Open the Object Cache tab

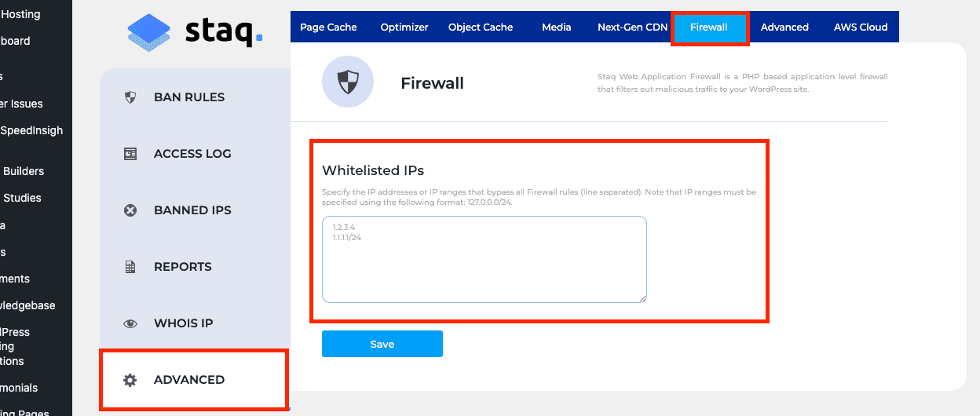[481, 27]
